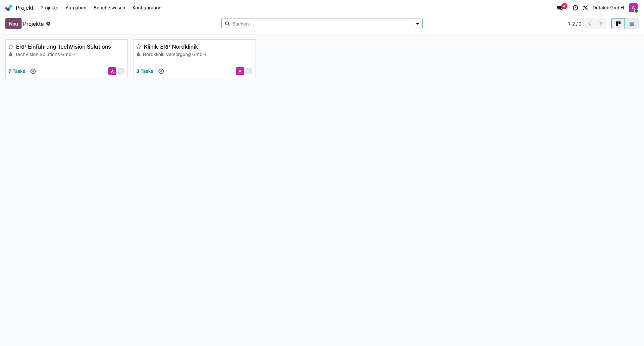
Task: Open the Aufgaben menu
Action: point(76,8)
